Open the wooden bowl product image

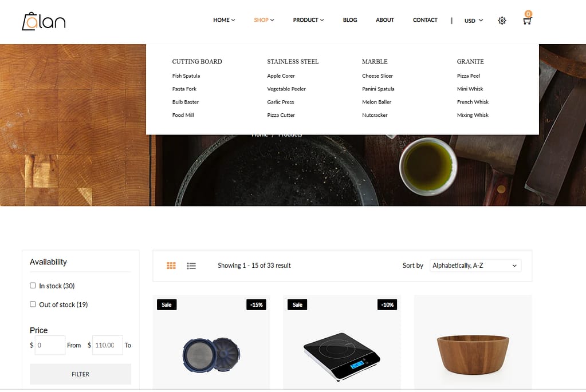tap(473, 354)
